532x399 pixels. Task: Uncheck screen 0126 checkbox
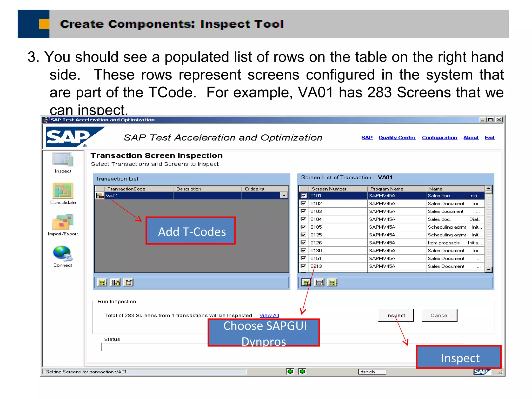coord(304,243)
